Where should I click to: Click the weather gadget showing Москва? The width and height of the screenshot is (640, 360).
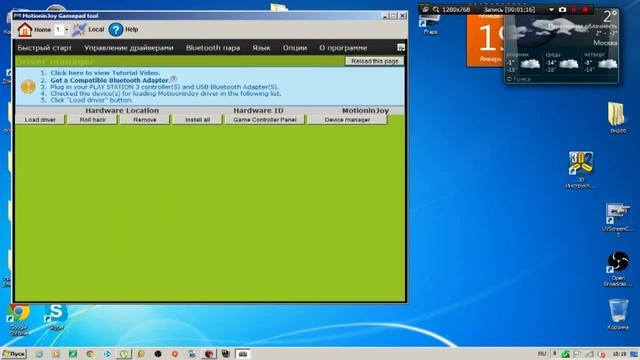pyautogui.click(x=562, y=46)
